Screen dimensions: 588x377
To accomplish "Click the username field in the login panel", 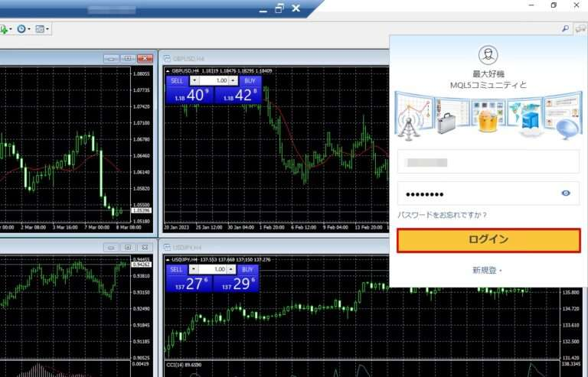I will pos(488,162).
